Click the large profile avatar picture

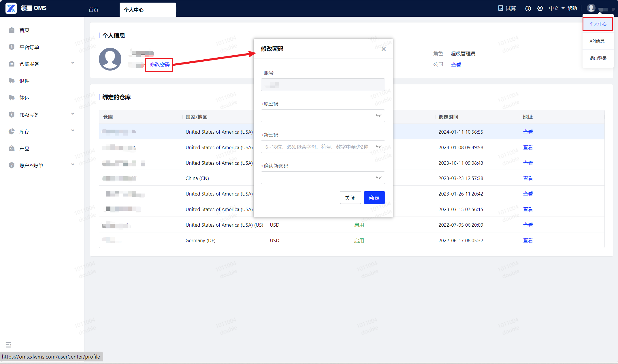[110, 59]
